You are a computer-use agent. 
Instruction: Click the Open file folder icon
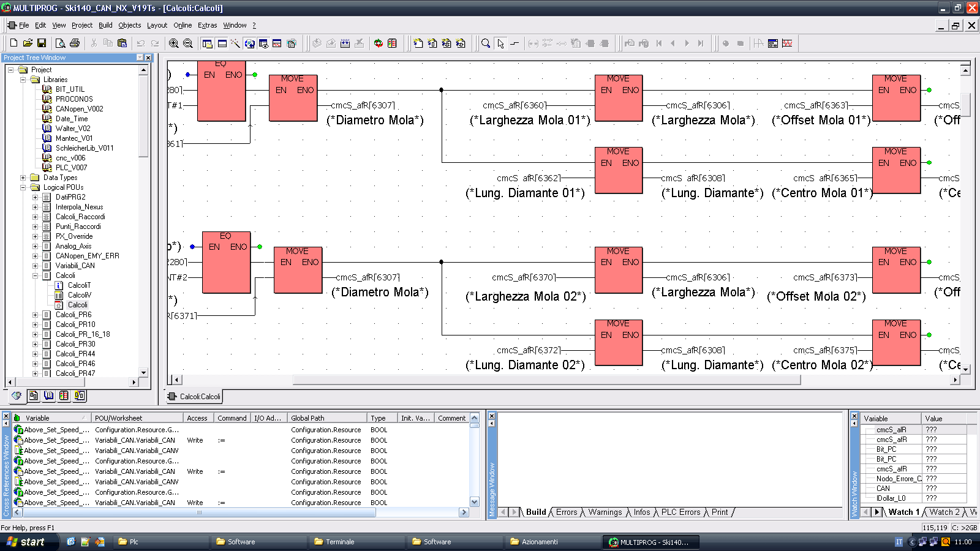28,43
